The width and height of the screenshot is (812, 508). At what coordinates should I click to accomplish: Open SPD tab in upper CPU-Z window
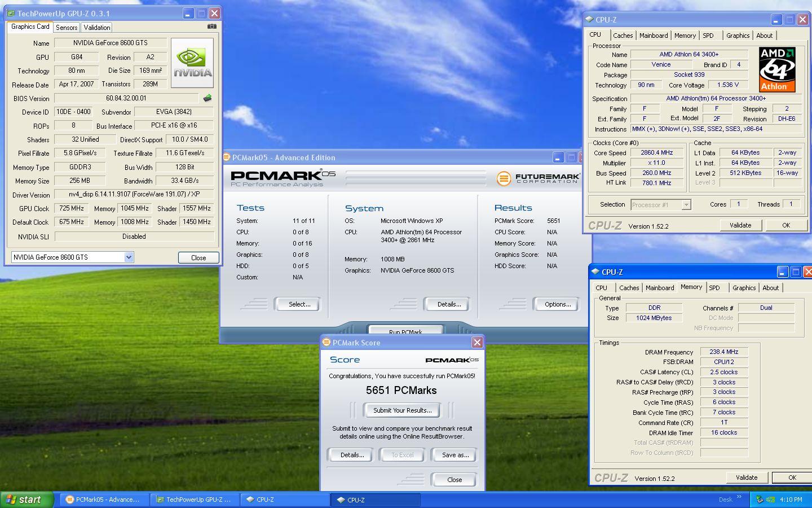[708, 36]
